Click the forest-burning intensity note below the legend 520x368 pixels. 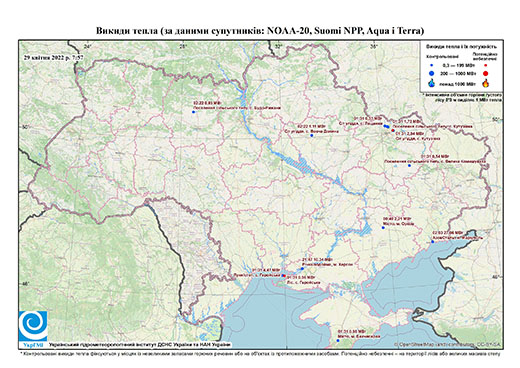462,97
